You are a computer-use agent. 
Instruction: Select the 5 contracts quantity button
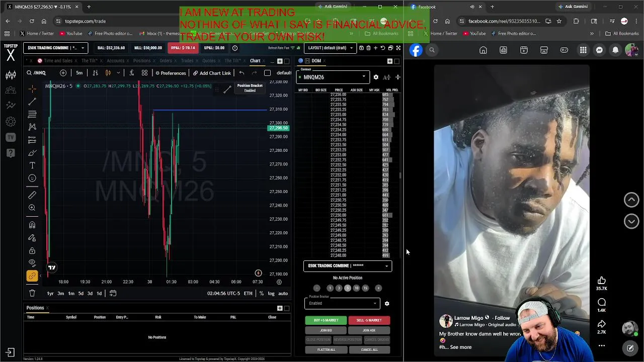[347, 288]
